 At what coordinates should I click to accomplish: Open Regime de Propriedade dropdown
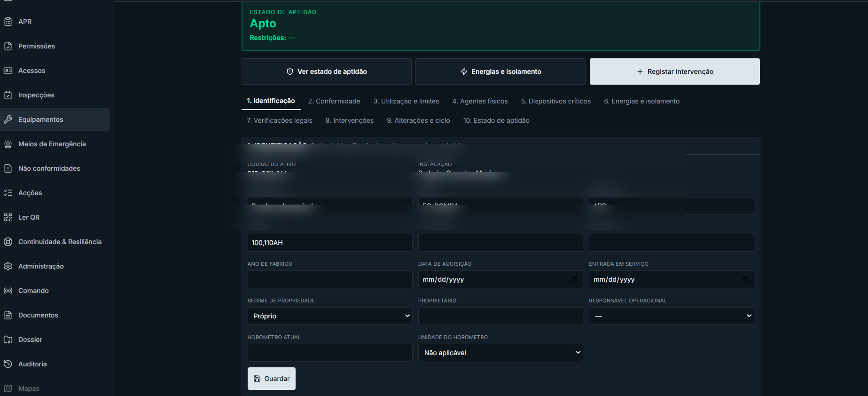pos(330,316)
